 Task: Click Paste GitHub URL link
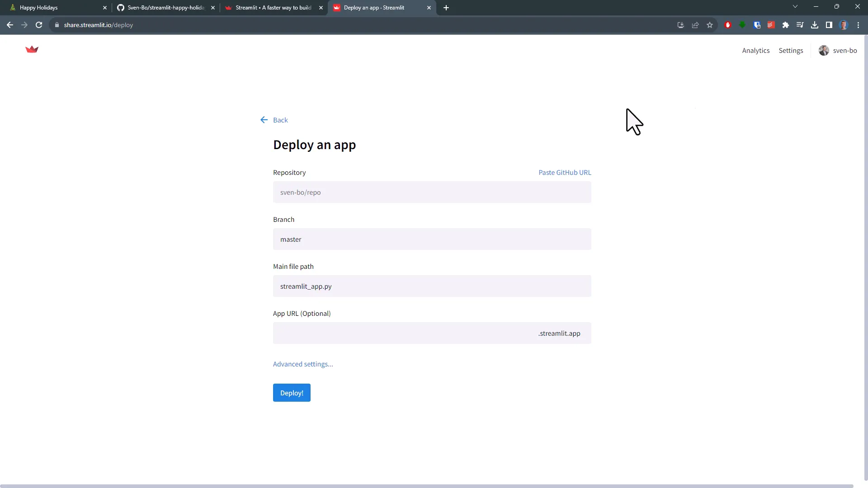coord(564,172)
